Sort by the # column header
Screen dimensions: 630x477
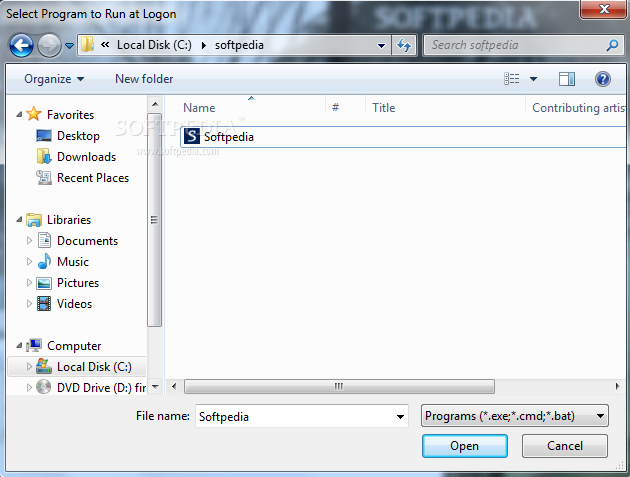(346, 108)
